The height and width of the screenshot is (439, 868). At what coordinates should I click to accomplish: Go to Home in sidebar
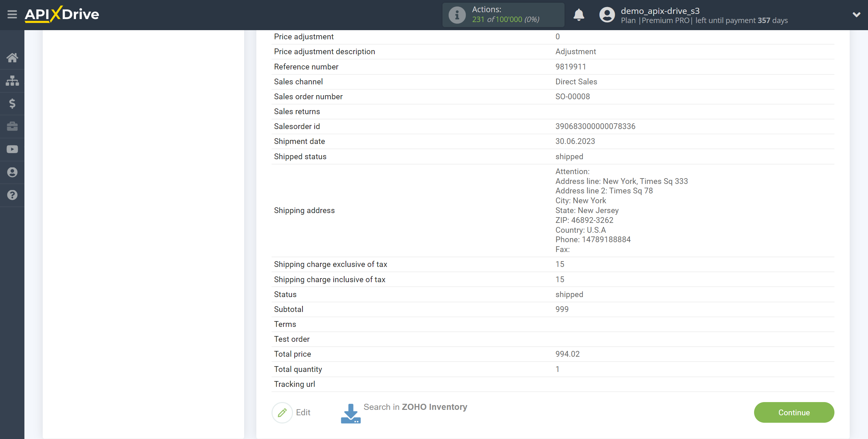12,58
